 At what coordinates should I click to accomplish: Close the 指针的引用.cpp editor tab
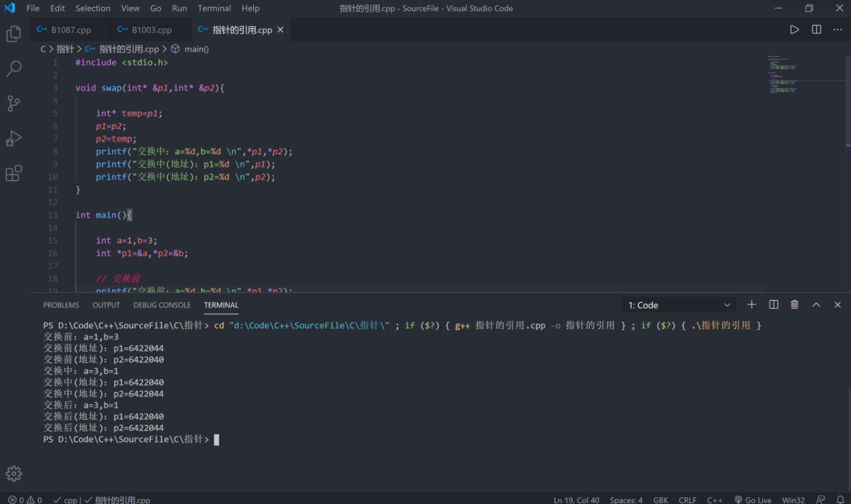[280, 29]
